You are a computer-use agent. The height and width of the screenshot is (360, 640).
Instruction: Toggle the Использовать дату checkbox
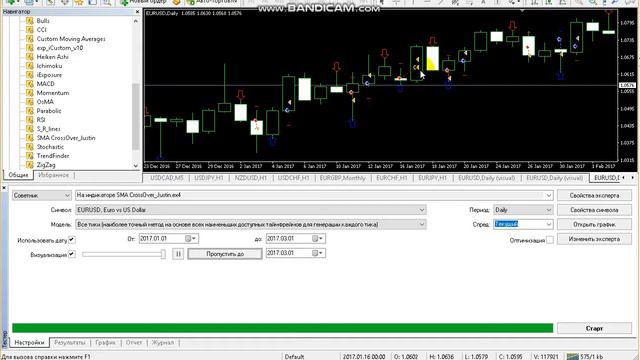[x=72, y=240]
